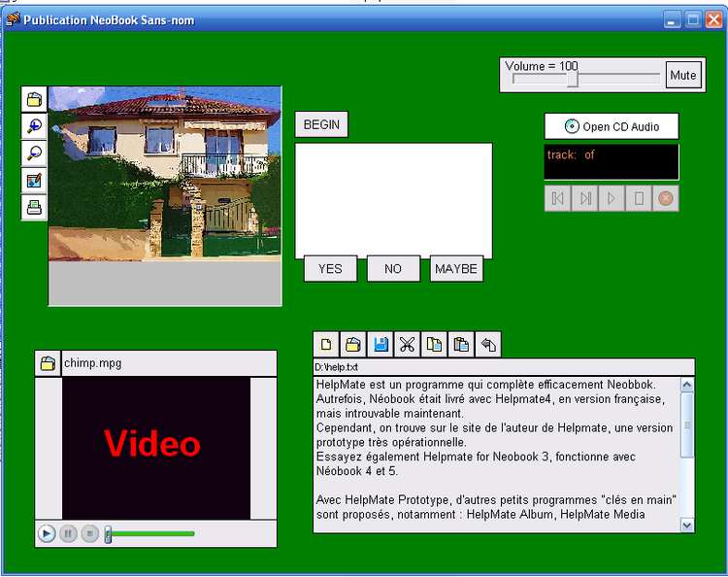This screenshot has width=728, height=577.
Task: Click the track display panel
Action: 612,161
